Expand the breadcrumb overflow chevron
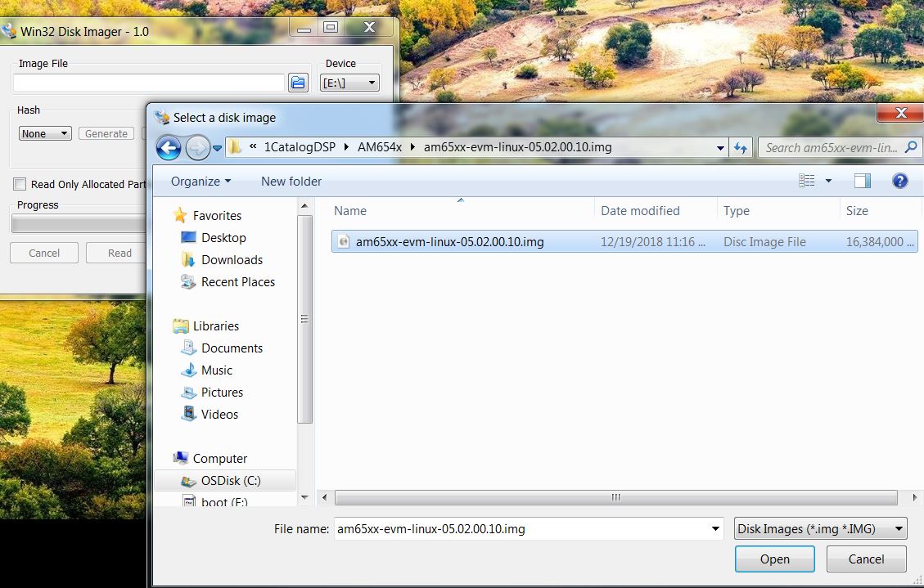Viewport: 924px width, 588px height. point(253,146)
